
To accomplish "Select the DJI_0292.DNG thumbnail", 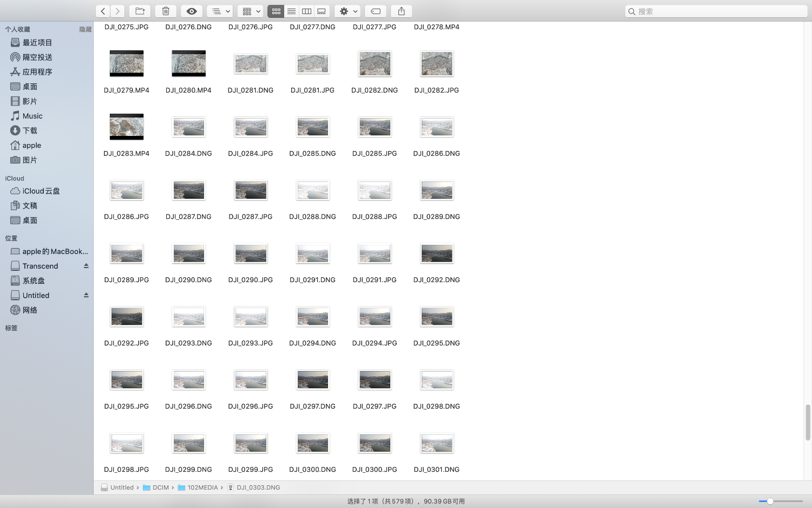I will [x=437, y=253].
